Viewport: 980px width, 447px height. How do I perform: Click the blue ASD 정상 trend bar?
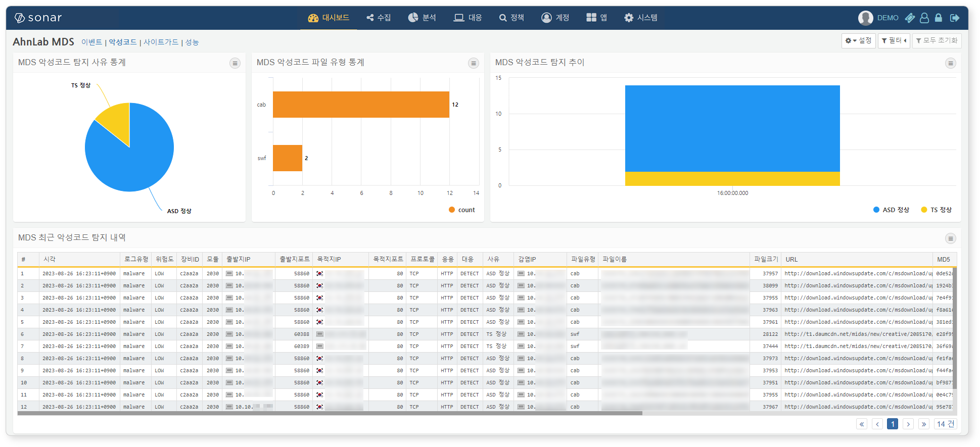(x=732, y=128)
